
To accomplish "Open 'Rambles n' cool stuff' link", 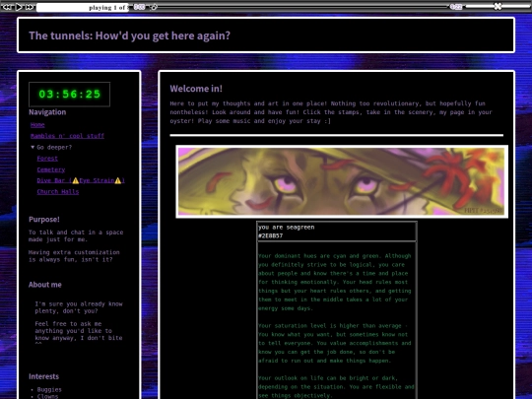I will [67, 136].
